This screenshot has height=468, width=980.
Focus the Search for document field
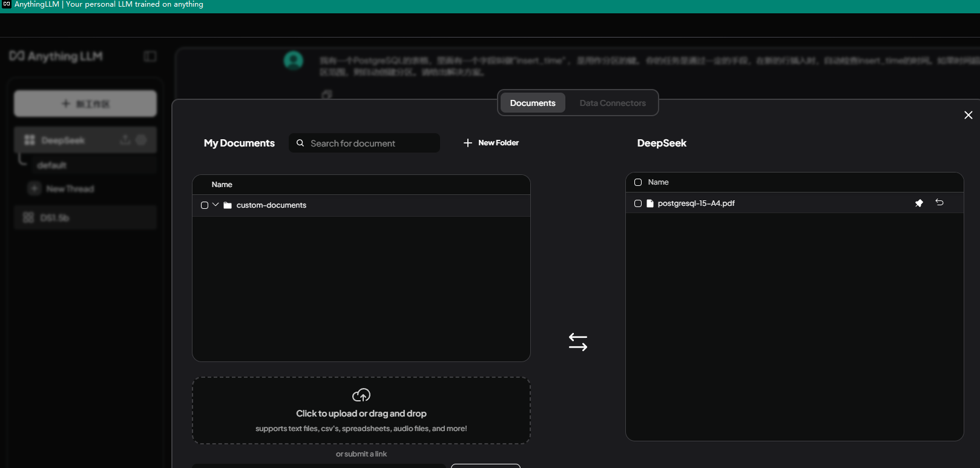[364, 143]
